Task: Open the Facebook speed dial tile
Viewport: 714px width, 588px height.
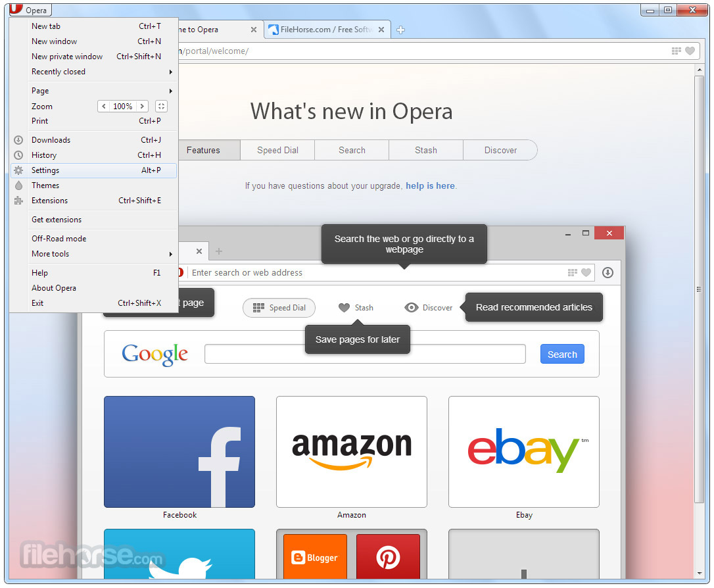Action: (179, 452)
